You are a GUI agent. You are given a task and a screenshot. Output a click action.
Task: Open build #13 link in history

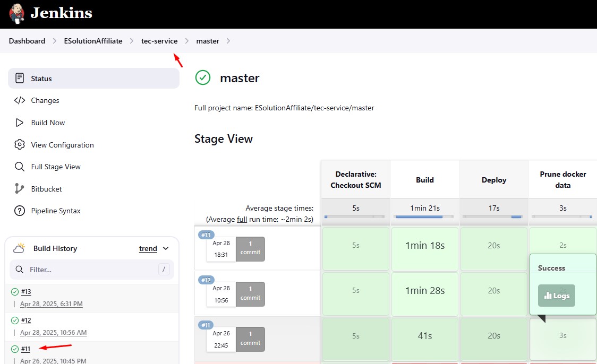click(x=26, y=291)
